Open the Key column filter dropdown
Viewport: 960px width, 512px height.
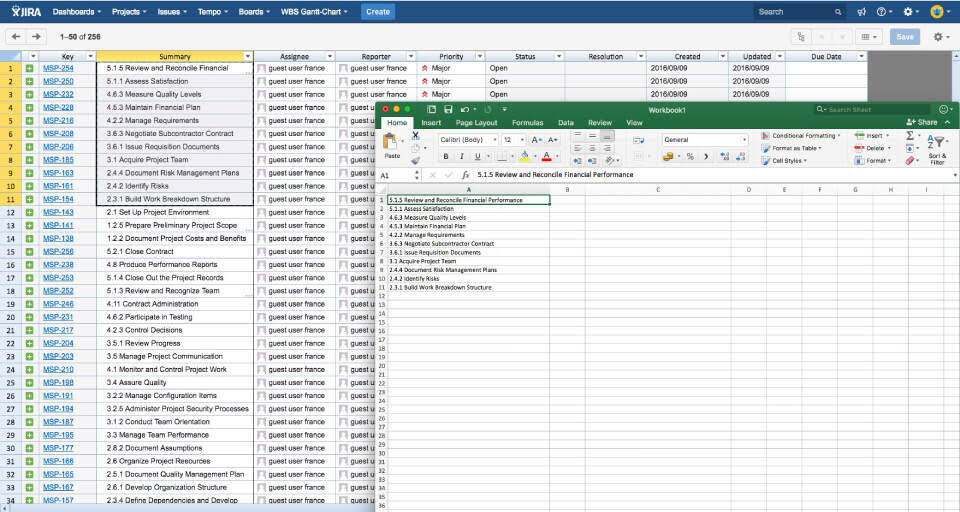pyautogui.click(x=91, y=56)
